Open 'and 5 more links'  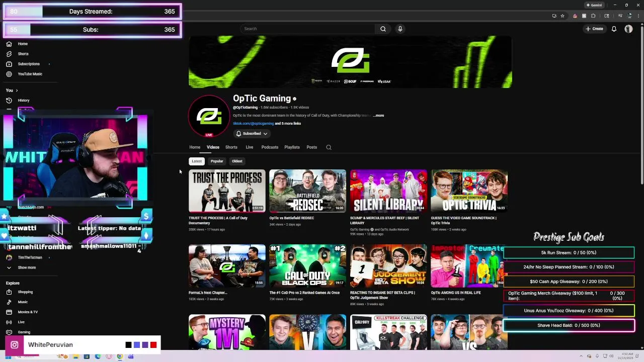coord(288,124)
